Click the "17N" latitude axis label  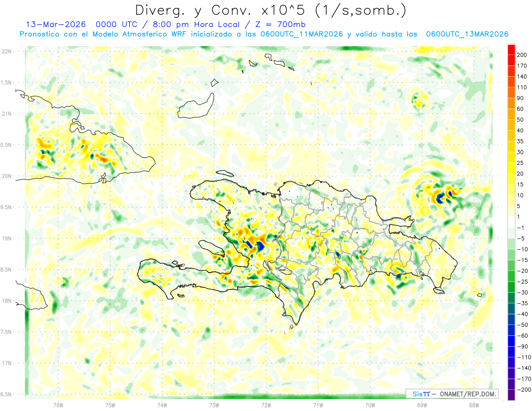pyautogui.click(x=6, y=363)
